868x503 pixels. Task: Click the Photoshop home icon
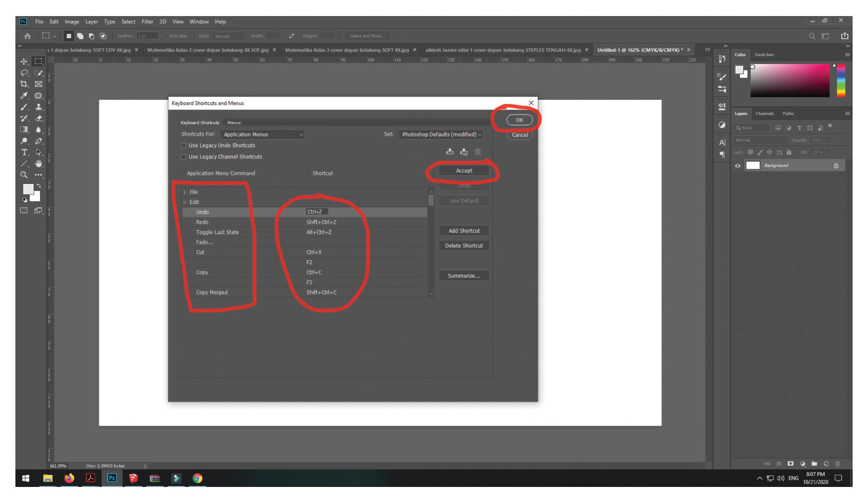click(x=28, y=36)
